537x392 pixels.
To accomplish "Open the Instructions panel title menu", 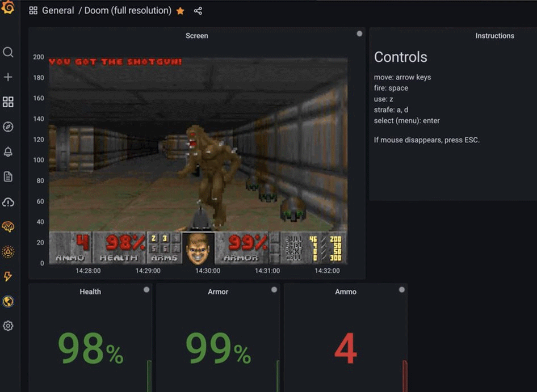I will [x=494, y=36].
